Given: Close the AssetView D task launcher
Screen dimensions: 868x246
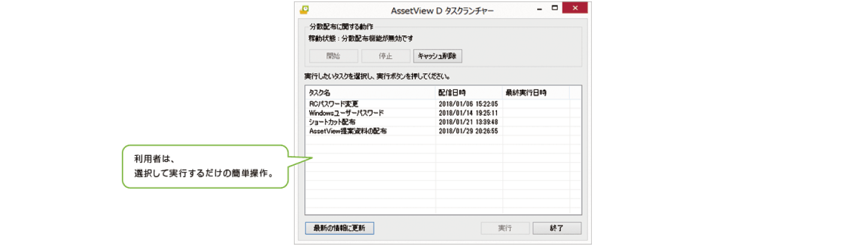Looking at the screenshot, I should (x=576, y=8).
